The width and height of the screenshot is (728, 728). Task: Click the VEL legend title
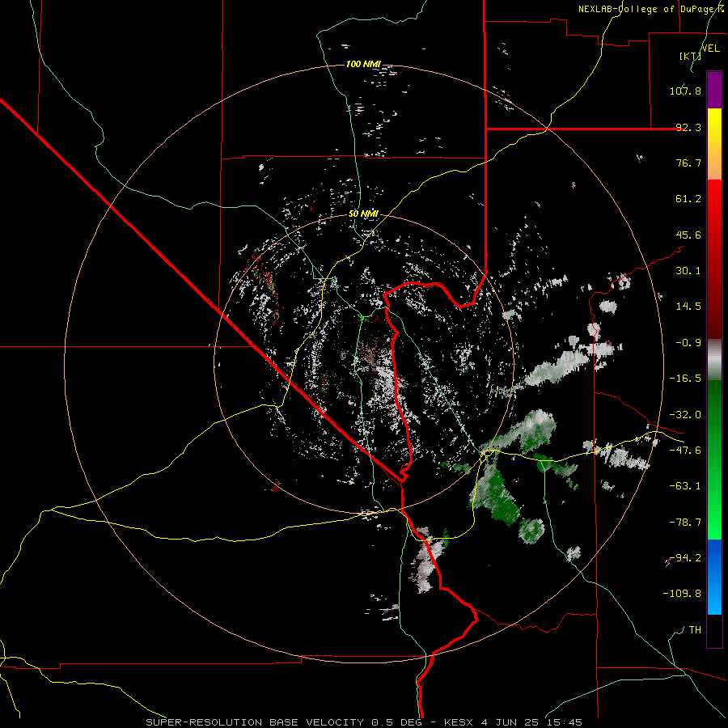[710, 49]
